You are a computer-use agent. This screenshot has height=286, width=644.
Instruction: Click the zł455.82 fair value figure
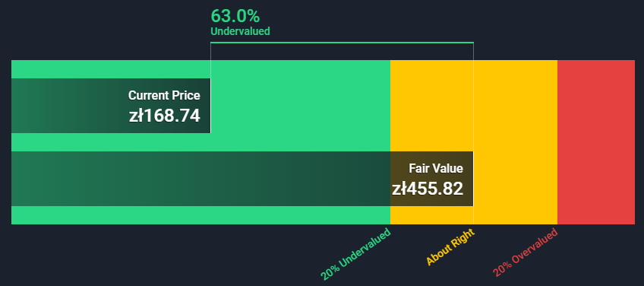(x=428, y=189)
